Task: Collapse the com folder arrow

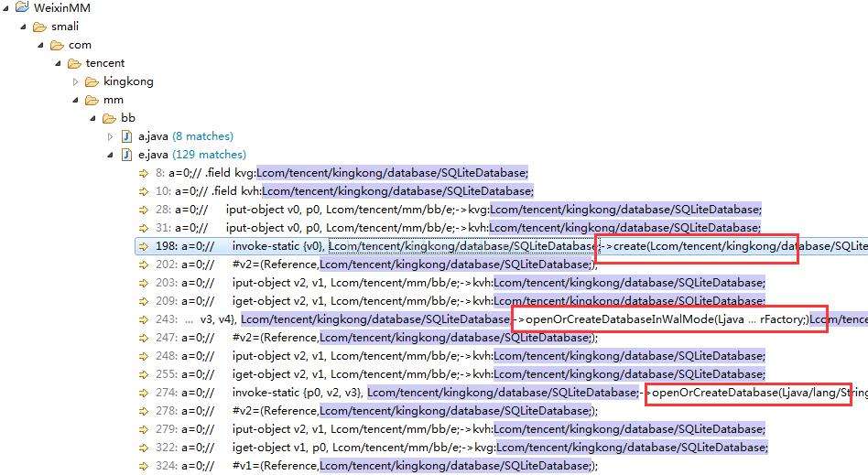Action: click(40, 45)
